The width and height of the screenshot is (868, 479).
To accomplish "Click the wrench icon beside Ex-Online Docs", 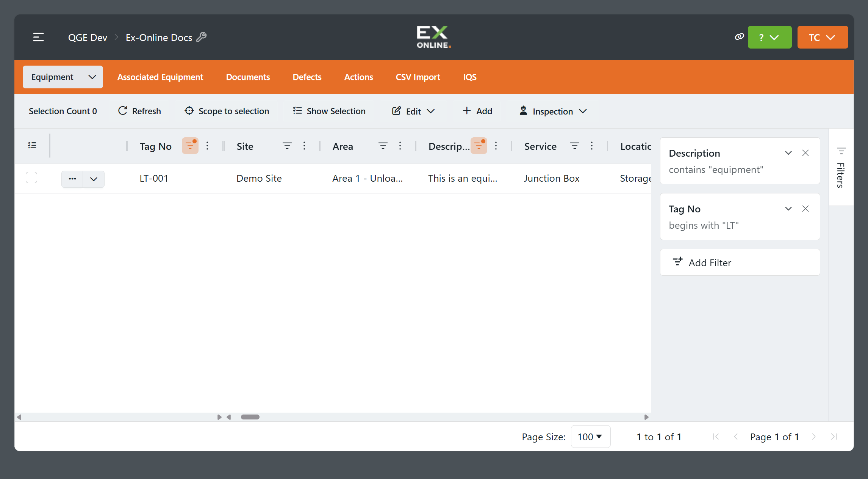I will coord(202,37).
